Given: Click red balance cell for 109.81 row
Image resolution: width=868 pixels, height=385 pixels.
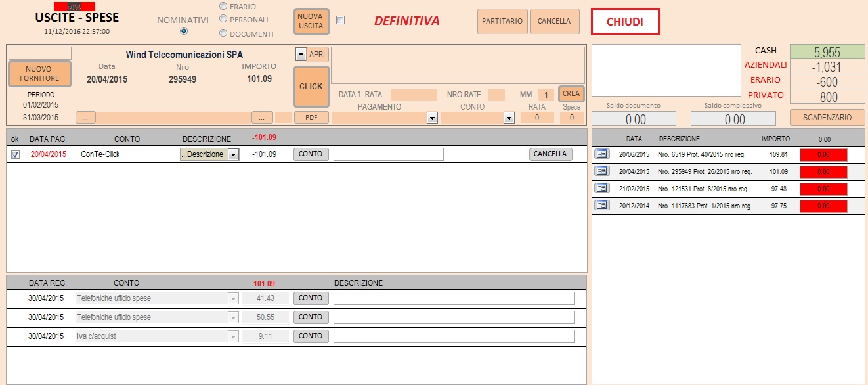Looking at the screenshot, I should [x=823, y=155].
